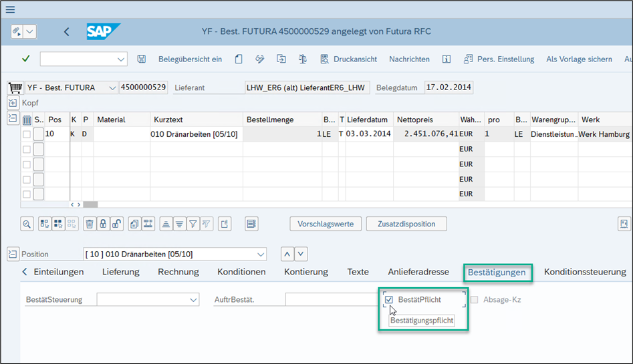Select the row checkbox for item 10

(27, 134)
